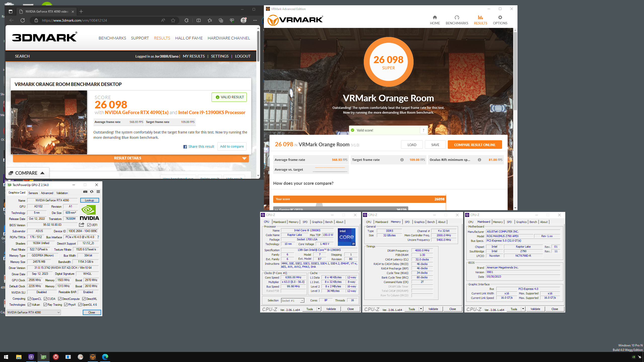The width and height of the screenshot is (644, 362).
Task: Open Tools dropdown arrow in Memory tab CPU-Z
Action: 421,309
